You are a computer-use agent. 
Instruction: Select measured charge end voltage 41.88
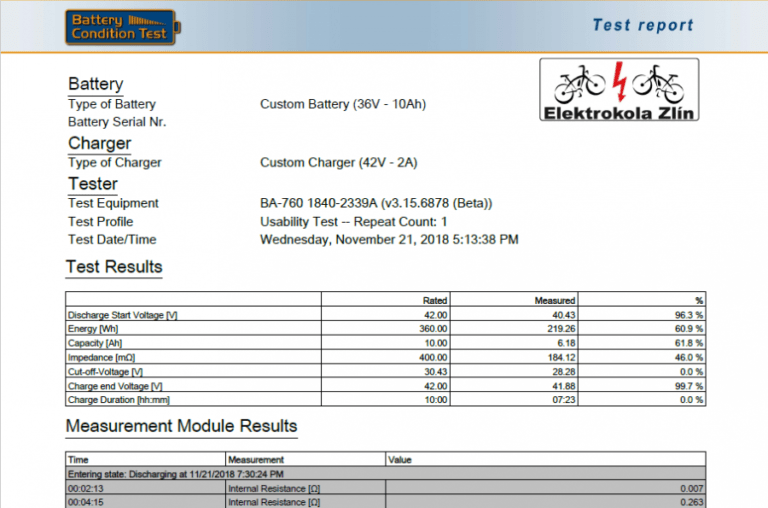coord(564,386)
